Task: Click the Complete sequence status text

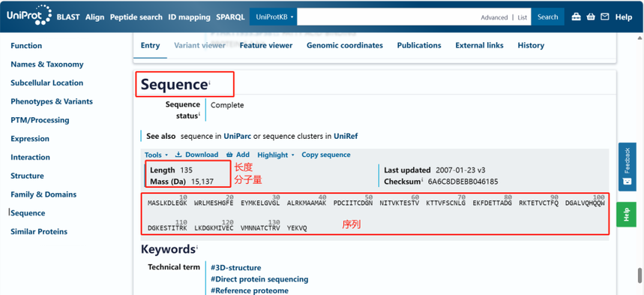Action: [x=227, y=105]
